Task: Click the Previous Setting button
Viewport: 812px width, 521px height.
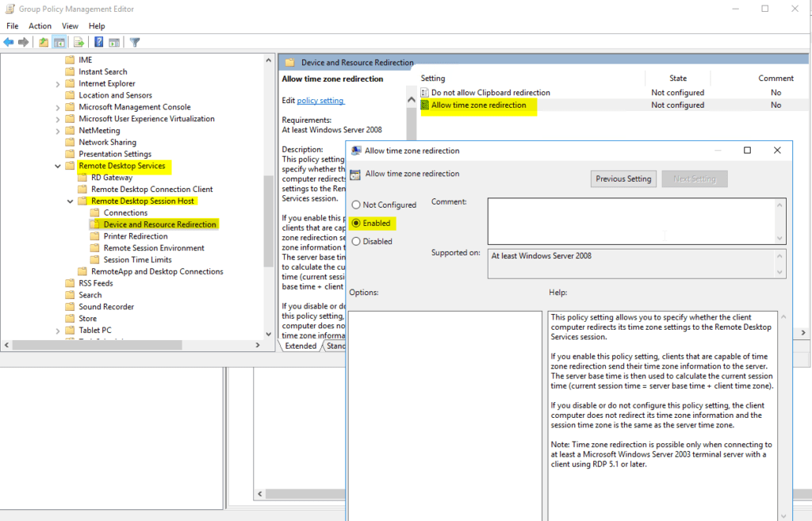Action: 623,178
